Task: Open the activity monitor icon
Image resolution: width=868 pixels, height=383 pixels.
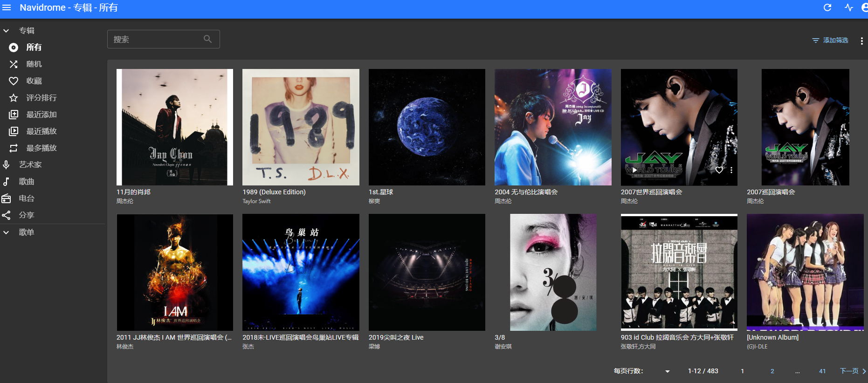Action: pyautogui.click(x=848, y=7)
